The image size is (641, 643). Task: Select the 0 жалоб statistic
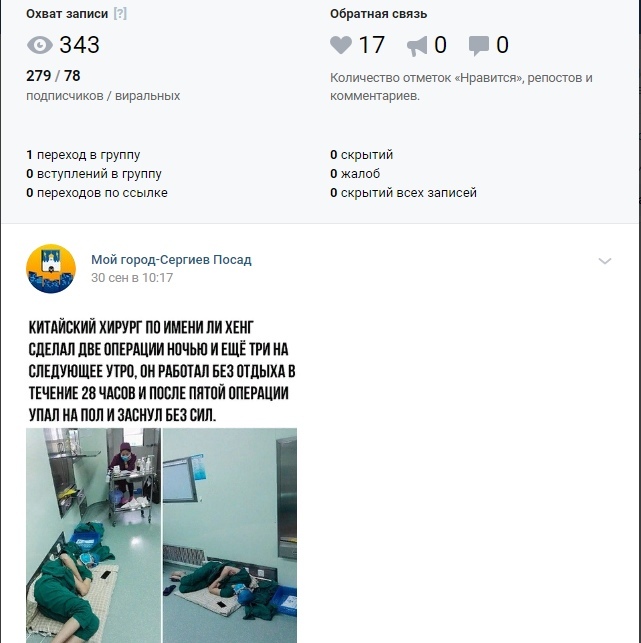click(355, 173)
